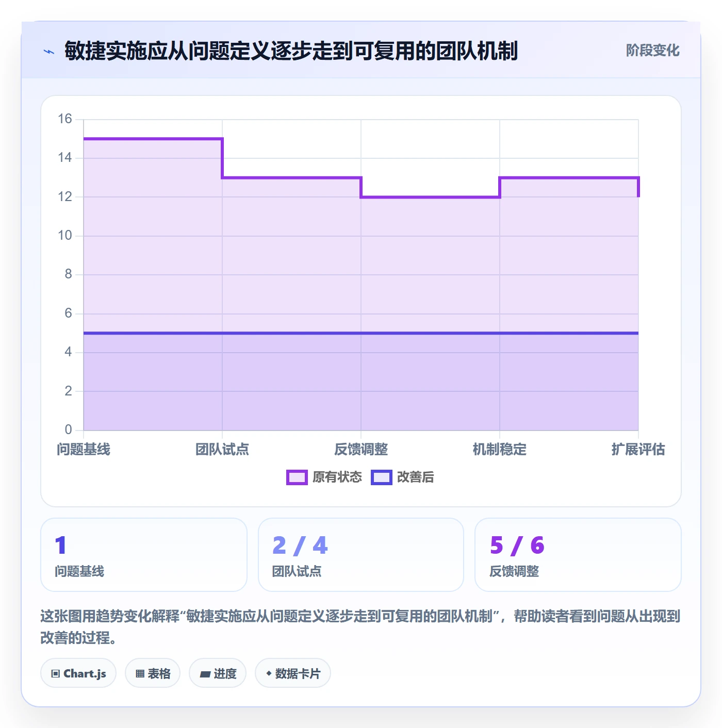The width and height of the screenshot is (722, 728).
Task: Click the 问题基线 x-axis label
Action: (84, 450)
